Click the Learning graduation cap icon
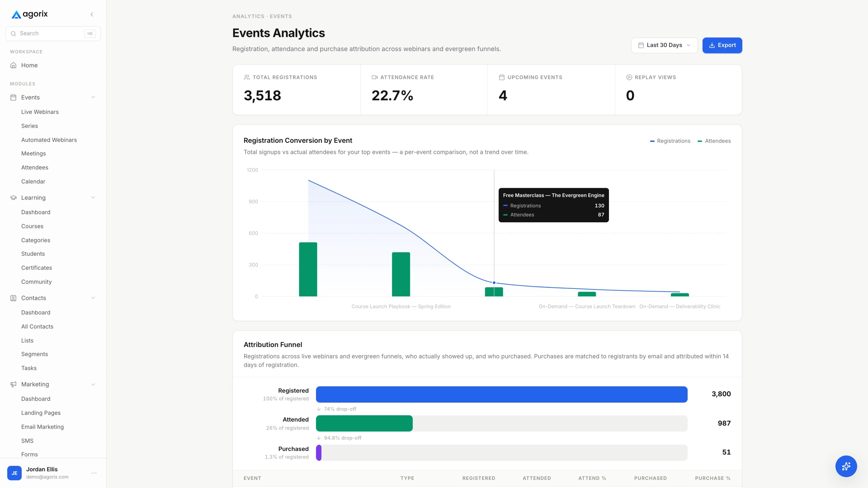The height and width of the screenshot is (488, 868). point(14,198)
